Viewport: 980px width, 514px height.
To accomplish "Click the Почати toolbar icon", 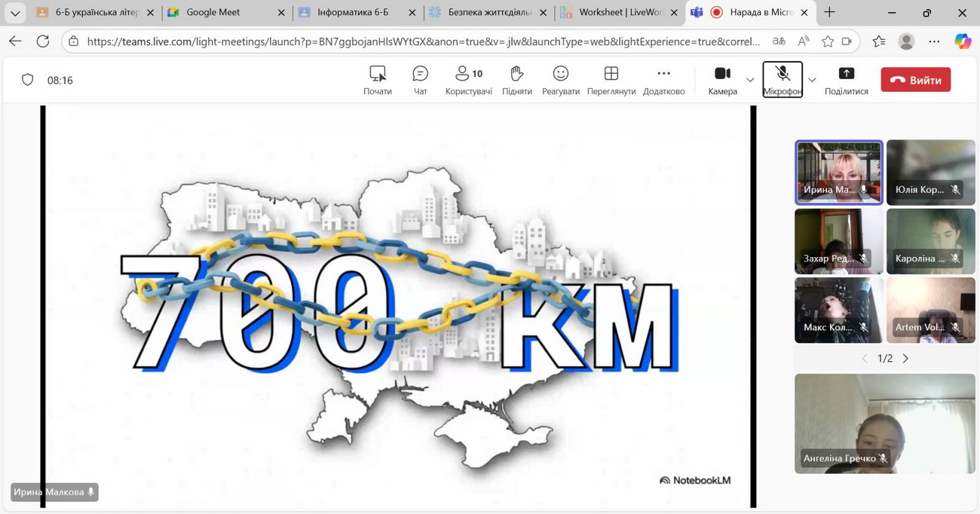I will tap(377, 80).
